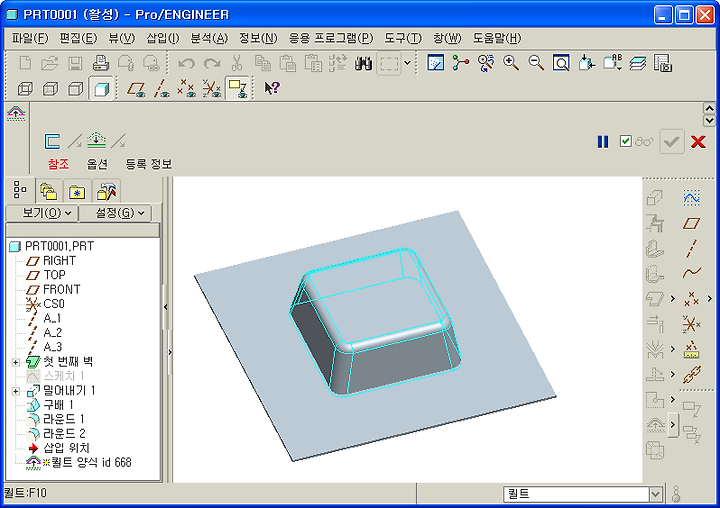Click the Layers icon in toolbar
This screenshot has height=508, width=720.
[637, 63]
